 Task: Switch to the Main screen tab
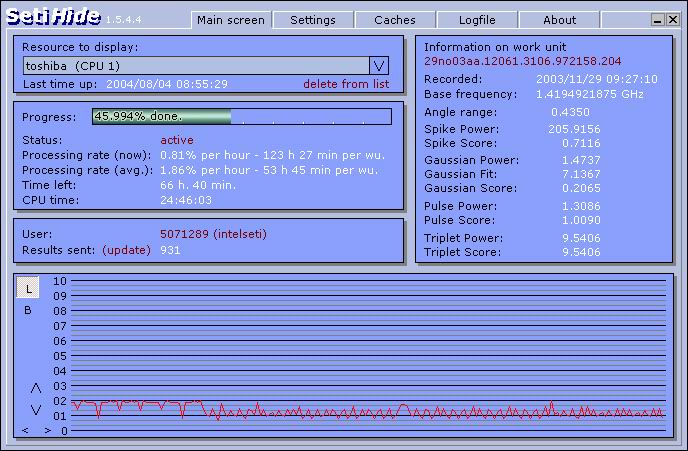[231, 20]
